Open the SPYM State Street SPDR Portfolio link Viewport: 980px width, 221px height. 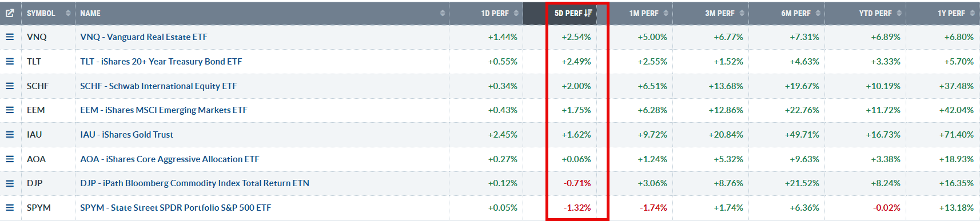tap(176, 207)
